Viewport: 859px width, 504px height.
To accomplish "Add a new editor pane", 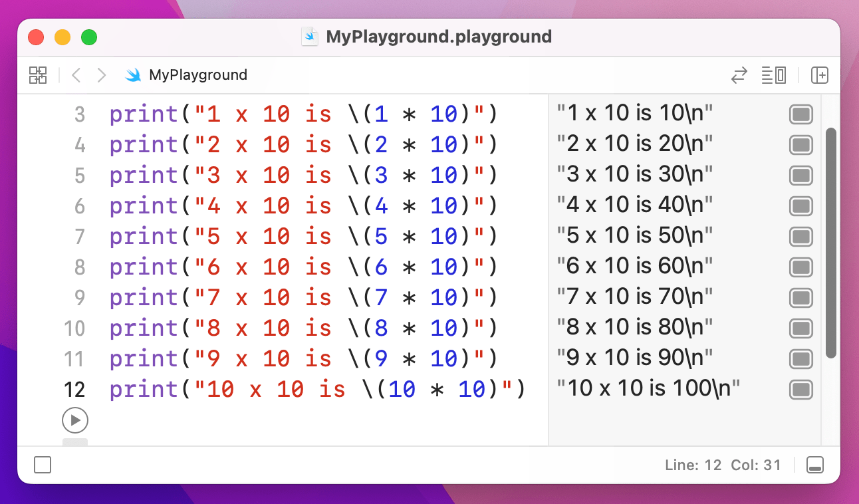I will (x=820, y=75).
